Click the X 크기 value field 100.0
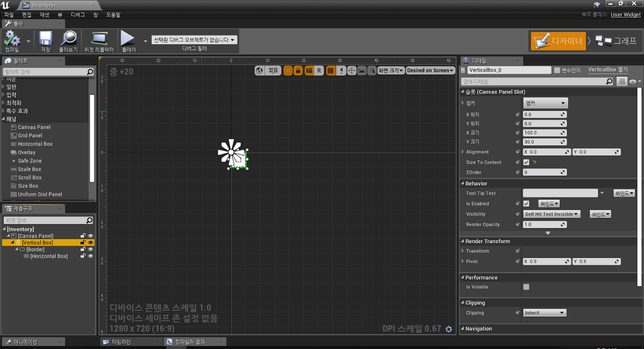644x349 pixels. point(545,133)
